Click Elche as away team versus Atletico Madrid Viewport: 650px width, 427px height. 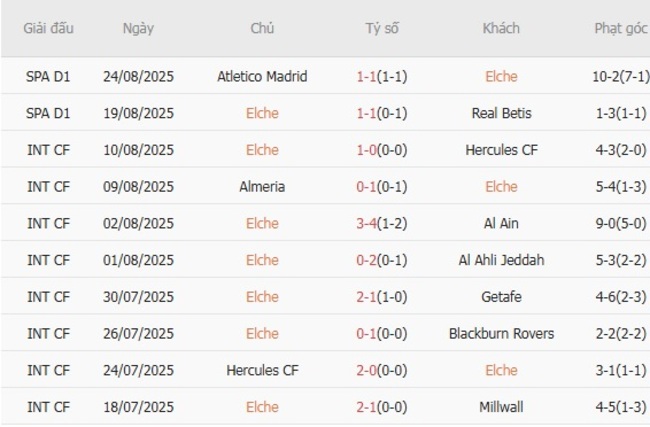coord(501,76)
